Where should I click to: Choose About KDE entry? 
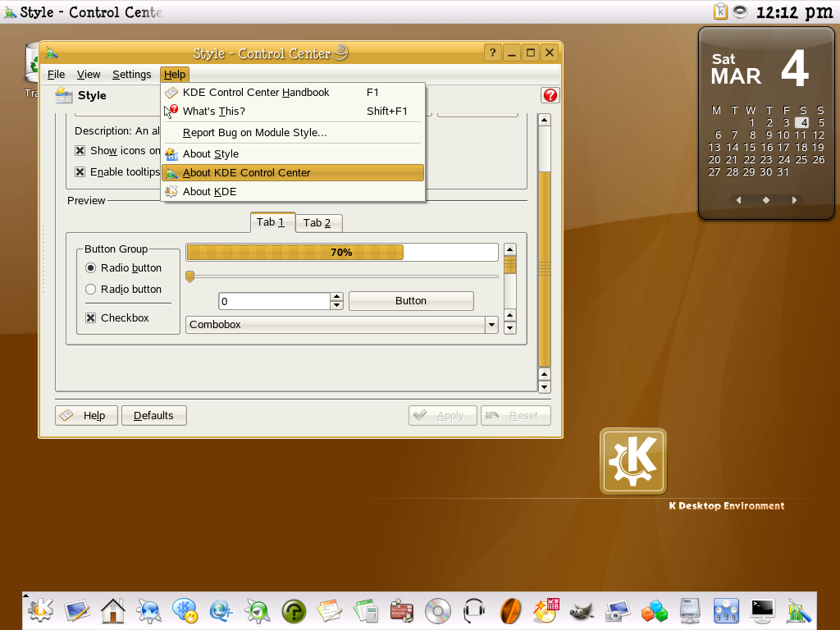click(x=293, y=191)
